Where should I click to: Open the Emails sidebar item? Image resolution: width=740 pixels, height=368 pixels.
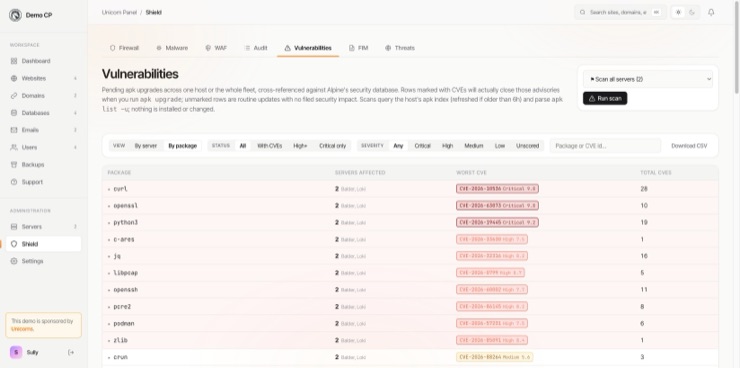pyautogui.click(x=43, y=130)
